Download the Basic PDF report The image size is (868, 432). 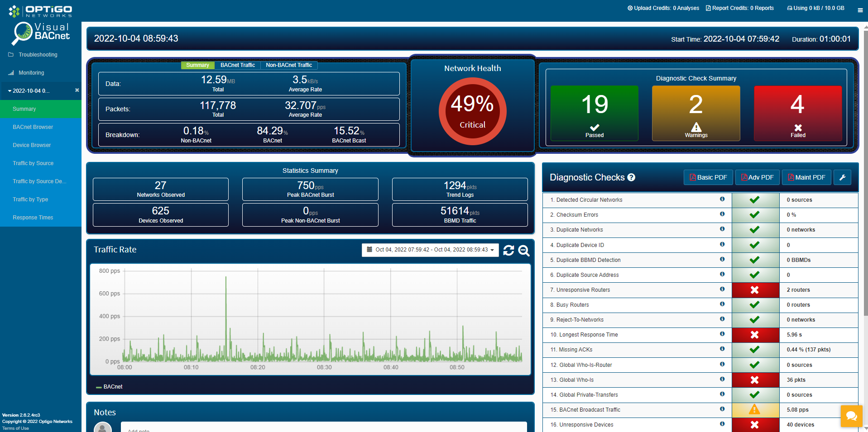tap(708, 177)
